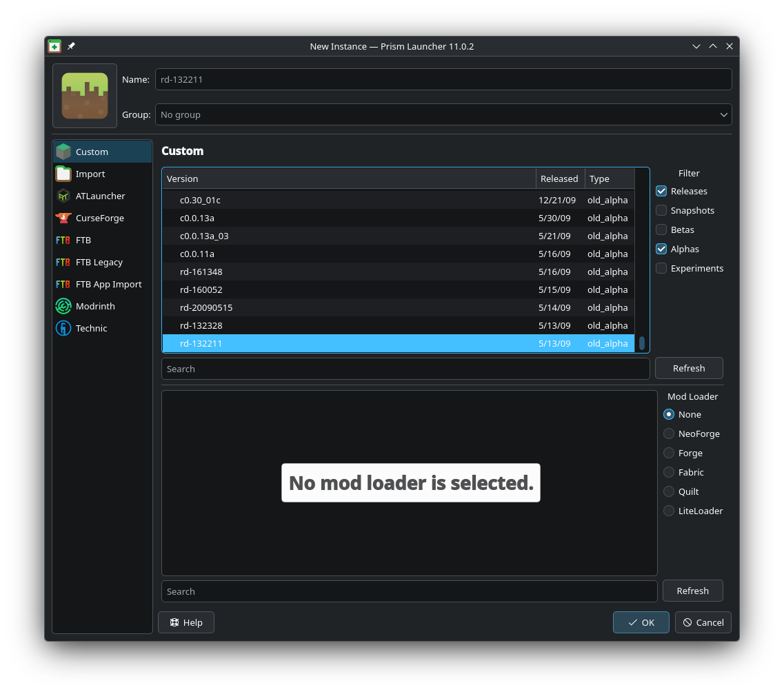This screenshot has height=694, width=784.
Task: Select version c0.0.11a
Action: [399, 254]
